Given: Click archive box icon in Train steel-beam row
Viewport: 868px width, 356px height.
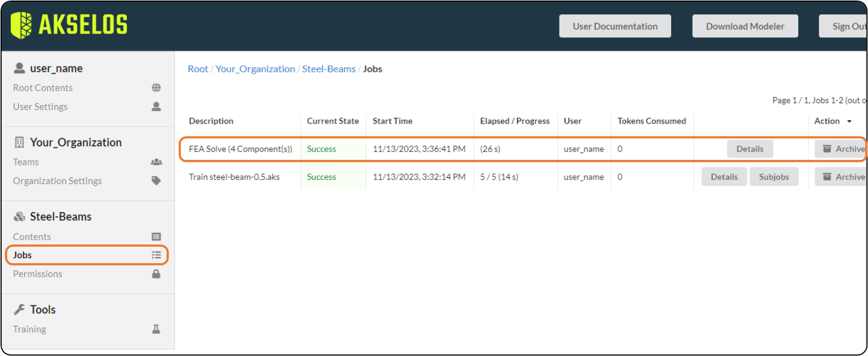Looking at the screenshot, I should (827, 177).
